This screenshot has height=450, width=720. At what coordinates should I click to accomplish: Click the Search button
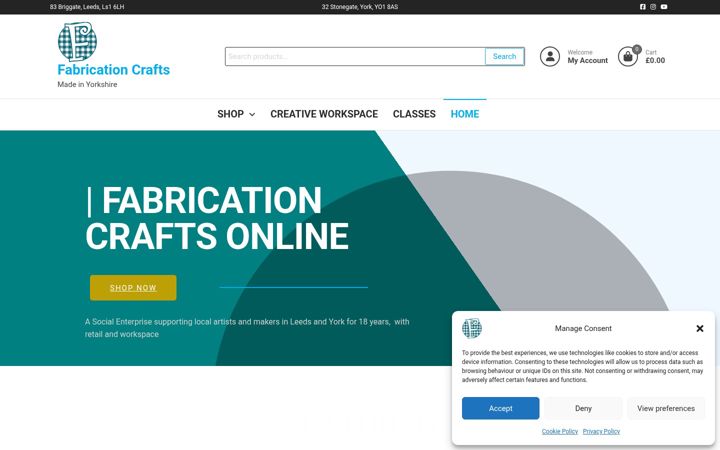pyautogui.click(x=505, y=56)
